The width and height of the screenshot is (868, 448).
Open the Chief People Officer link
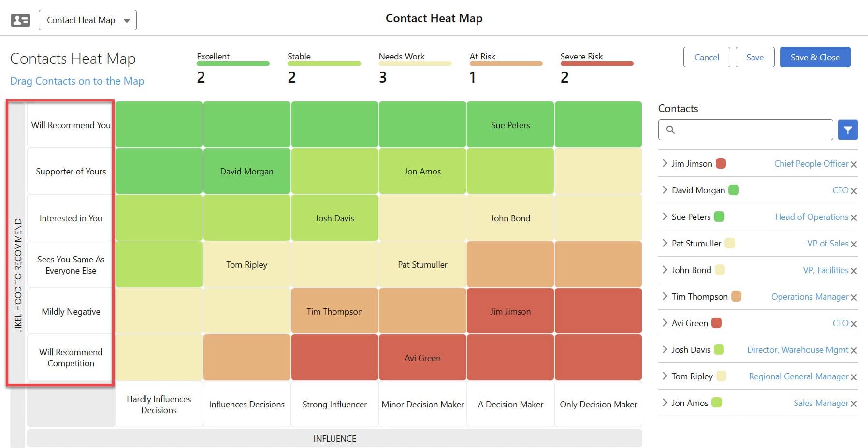coord(811,164)
